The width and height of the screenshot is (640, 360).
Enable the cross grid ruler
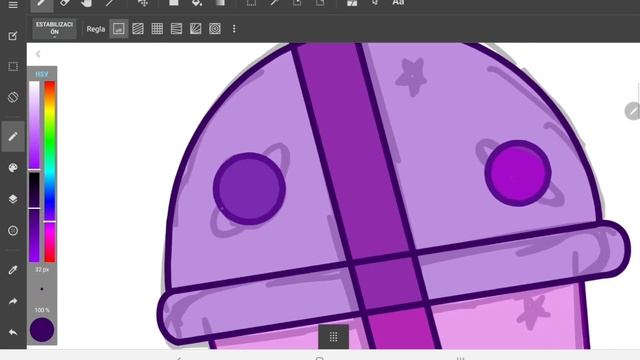click(157, 29)
